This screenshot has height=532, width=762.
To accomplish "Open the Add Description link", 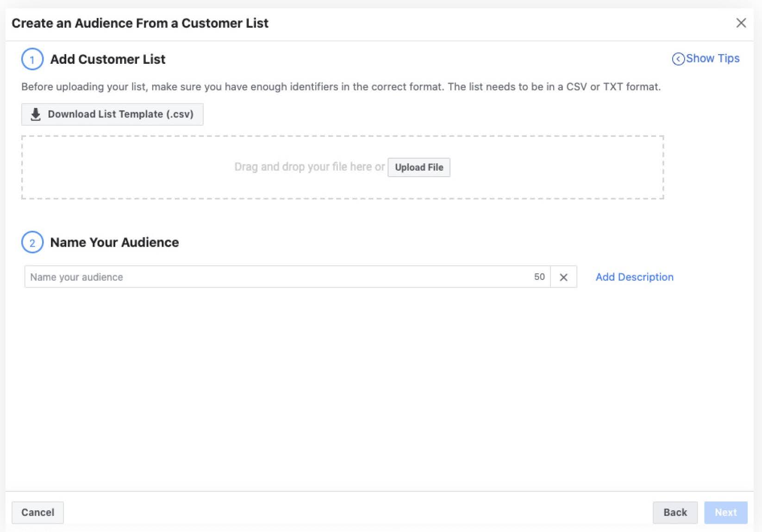I will tap(634, 277).
